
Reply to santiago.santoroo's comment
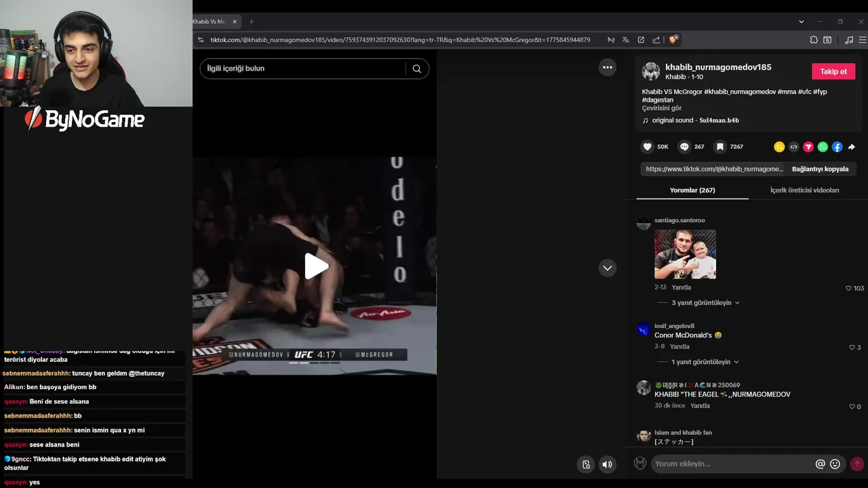pos(682,287)
